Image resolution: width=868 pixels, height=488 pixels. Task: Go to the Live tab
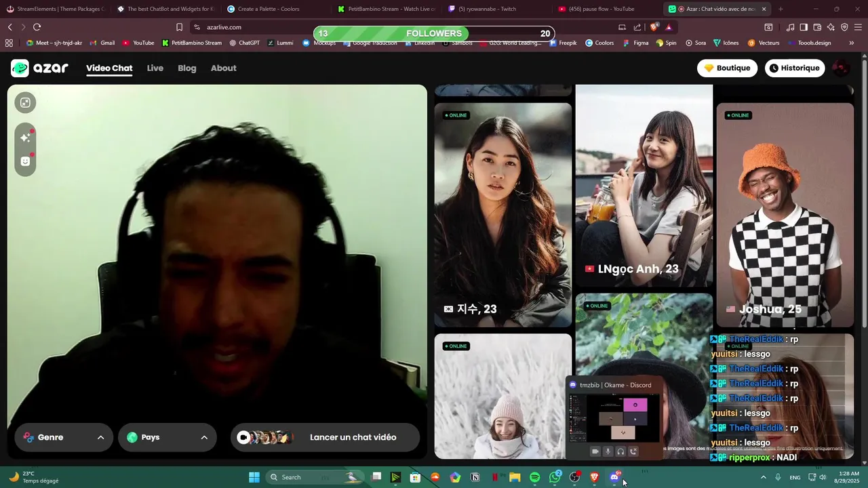tap(155, 68)
